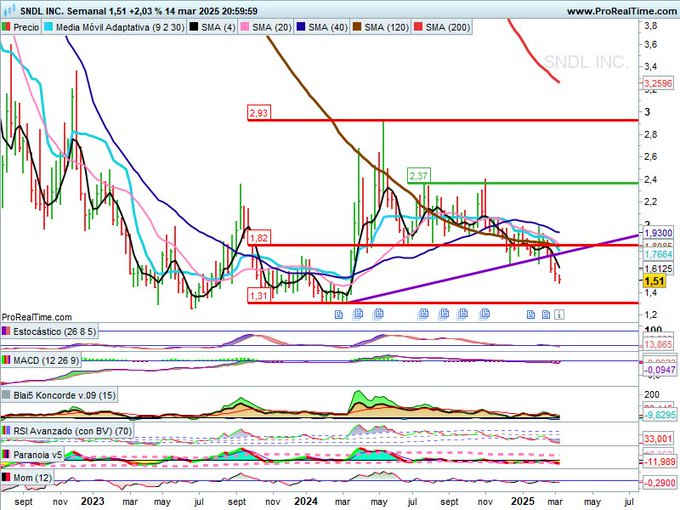Screen dimensions: 680x510
Task: Click the Mom (12) indicator color icon
Action: (6, 477)
